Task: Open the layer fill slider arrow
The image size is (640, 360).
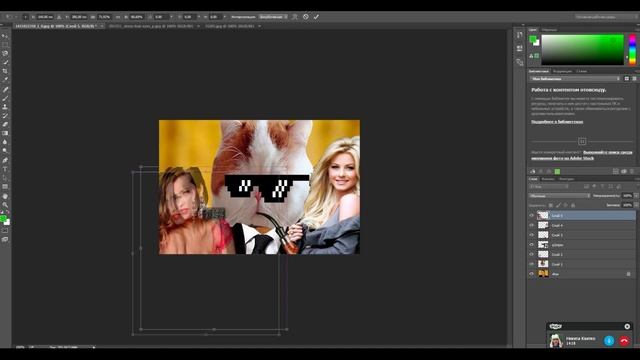Action: (x=636, y=205)
